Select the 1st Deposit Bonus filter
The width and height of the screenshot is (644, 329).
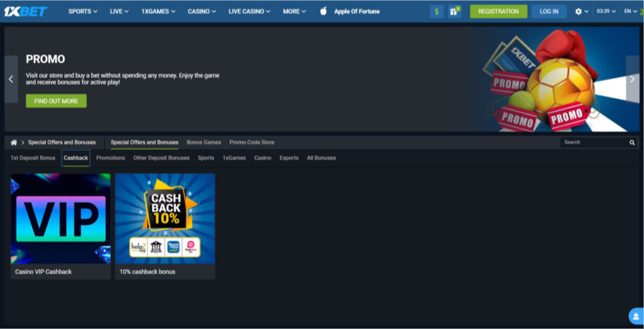tap(33, 158)
